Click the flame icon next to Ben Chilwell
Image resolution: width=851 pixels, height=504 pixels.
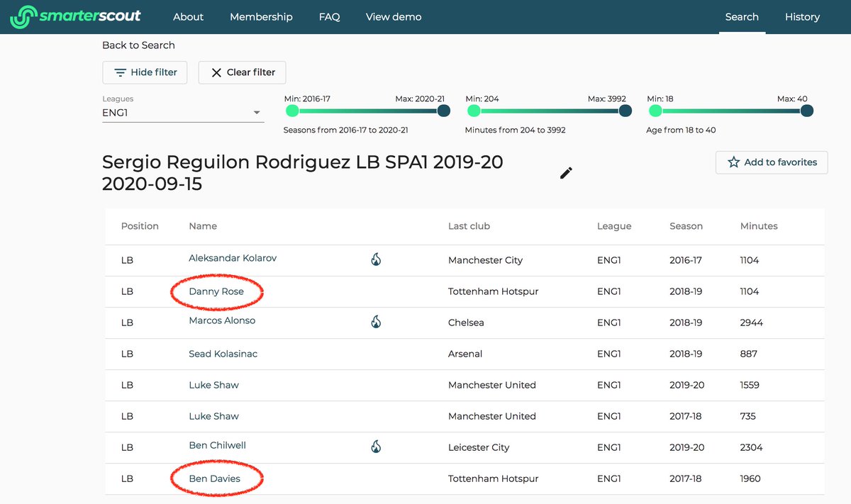click(376, 447)
